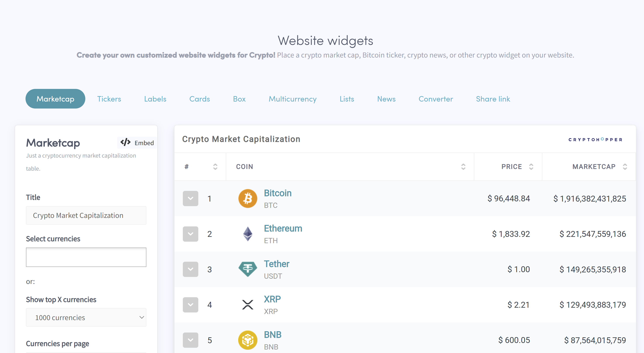The image size is (644, 353).
Task: Select the Marketcap widget tab
Action: pos(55,99)
